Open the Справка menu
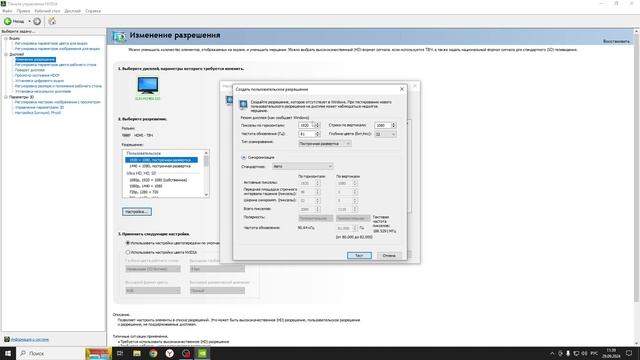Screen dimensions: 640x360 coord(93,11)
